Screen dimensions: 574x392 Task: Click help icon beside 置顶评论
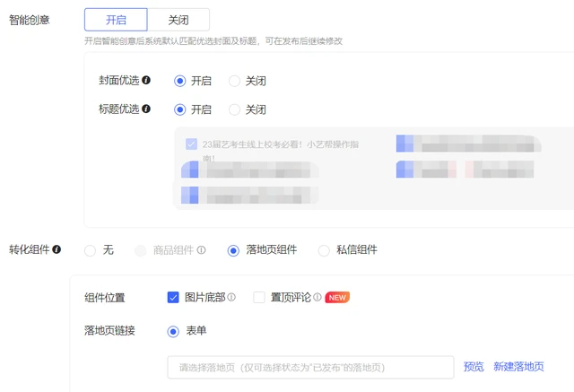pos(317,298)
